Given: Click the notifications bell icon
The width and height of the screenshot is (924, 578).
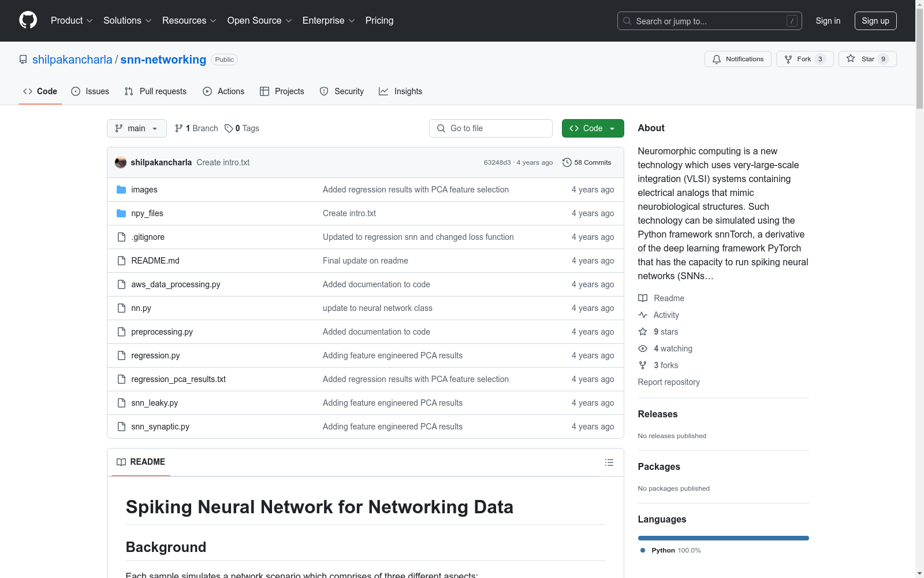Looking at the screenshot, I should 717,59.
